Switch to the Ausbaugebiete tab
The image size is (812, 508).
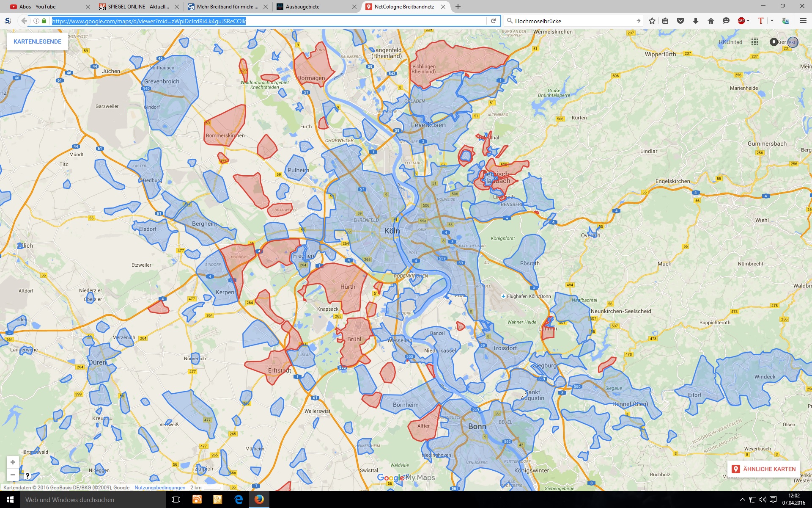coord(303,7)
